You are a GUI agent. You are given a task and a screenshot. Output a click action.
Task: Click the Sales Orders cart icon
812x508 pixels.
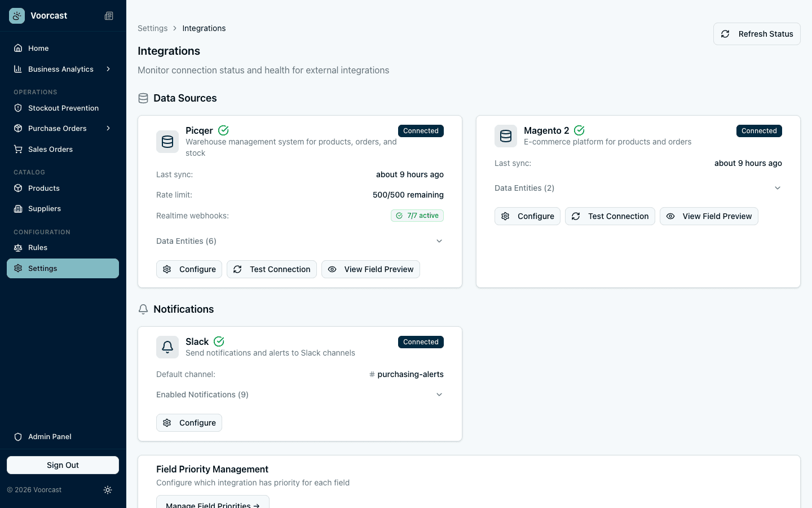coord(17,149)
